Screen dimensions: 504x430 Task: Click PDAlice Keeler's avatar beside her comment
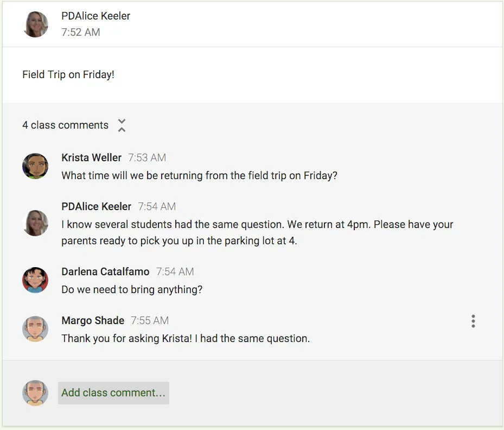click(35, 223)
